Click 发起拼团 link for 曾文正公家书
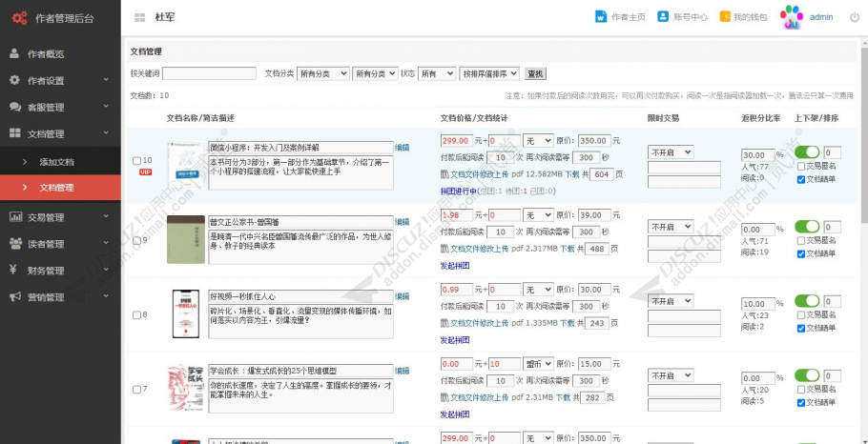868x444 pixels. point(455,266)
